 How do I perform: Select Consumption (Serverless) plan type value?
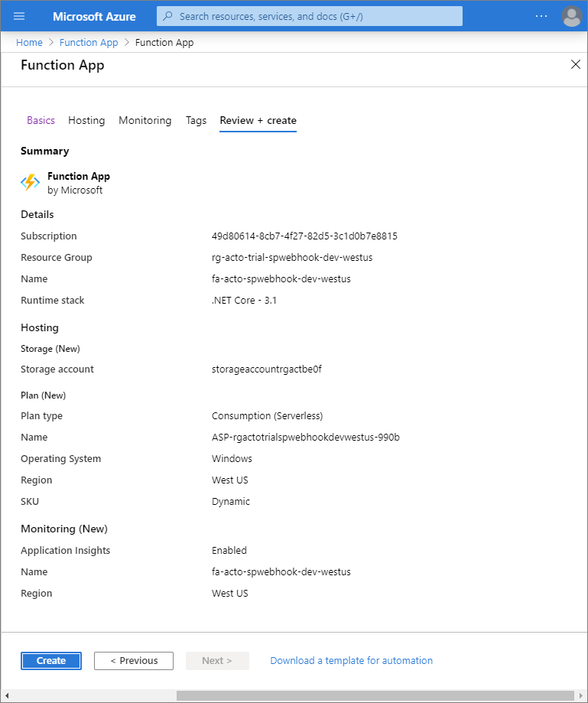point(267,415)
